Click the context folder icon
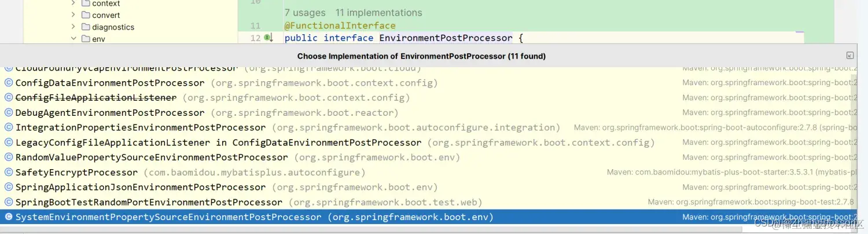Viewport: 868px width, 234px height. (86, 3)
